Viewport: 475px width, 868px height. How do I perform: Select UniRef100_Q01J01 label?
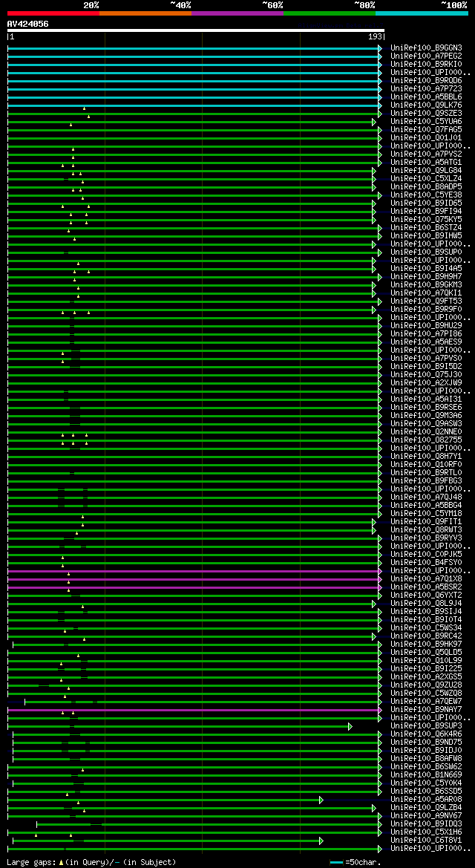tap(426, 138)
